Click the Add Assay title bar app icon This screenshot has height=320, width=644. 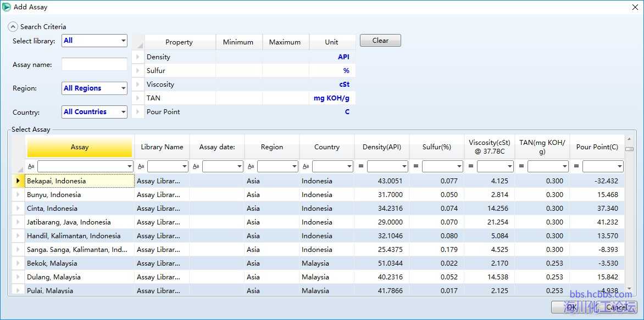pyautogui.click(x=7, y=7)
